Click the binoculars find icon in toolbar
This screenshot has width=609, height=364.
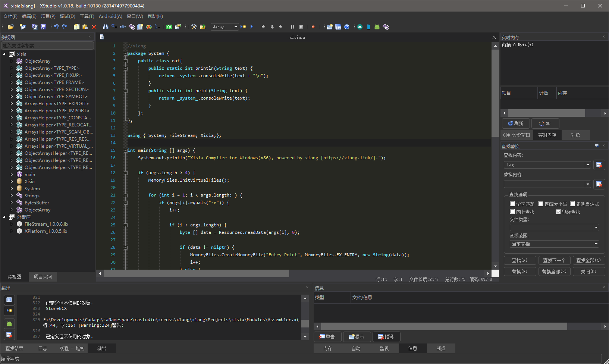pyautogui.click(x=106, y=27)
